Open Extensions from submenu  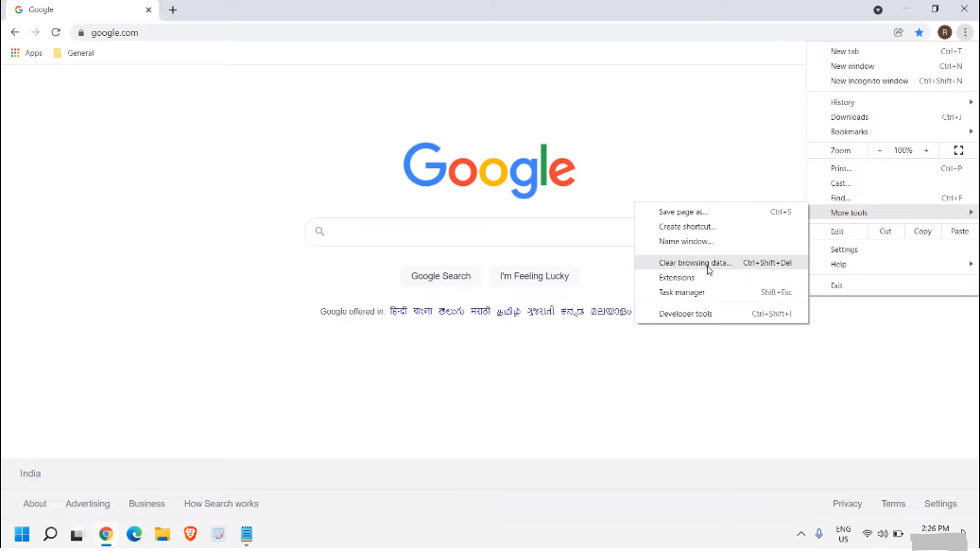pos(722,278)
